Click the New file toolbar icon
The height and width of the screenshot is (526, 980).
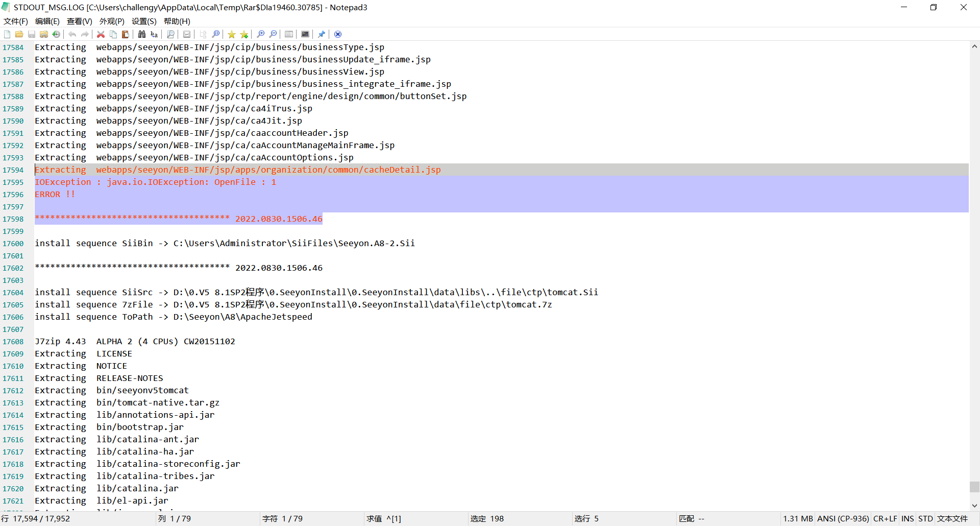pyautogui.click(x=7, y=34)
